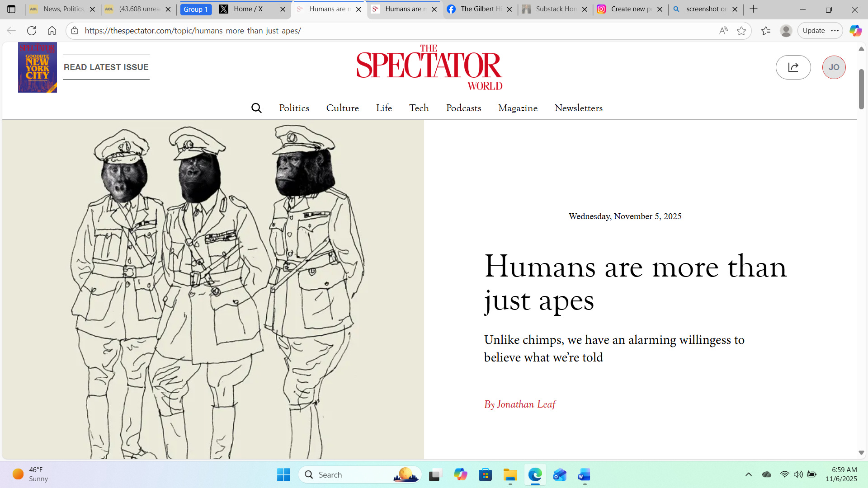Open the Politics section menu
This screenshot has height=488, width=868.
(294, 108)
